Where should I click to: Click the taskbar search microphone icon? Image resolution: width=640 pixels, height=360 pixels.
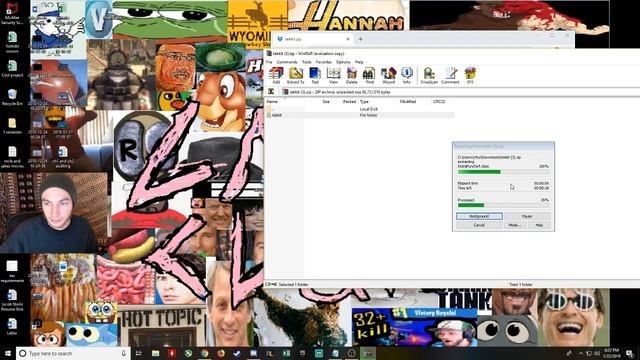pos(124,353)
